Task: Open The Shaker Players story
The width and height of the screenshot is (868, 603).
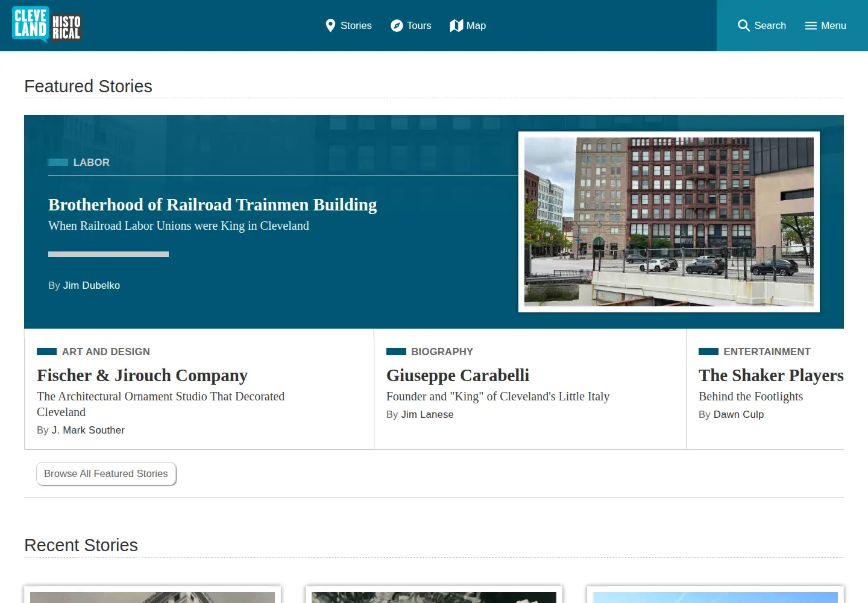Action: coord(771,375)
